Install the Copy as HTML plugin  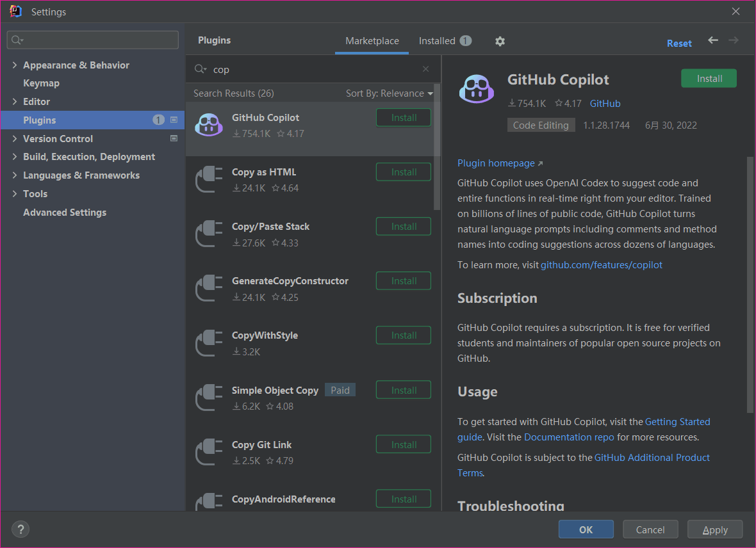[404, 172]
